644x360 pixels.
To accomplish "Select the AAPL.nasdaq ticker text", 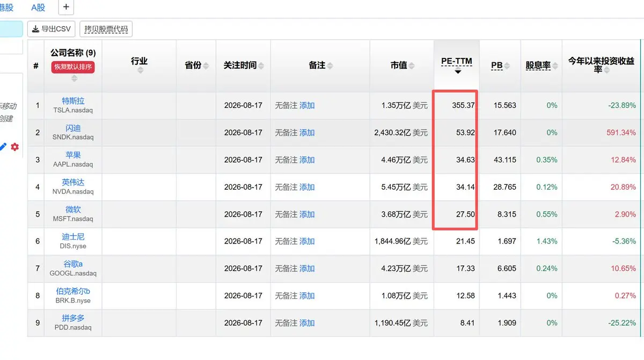I will coord(73,164).
